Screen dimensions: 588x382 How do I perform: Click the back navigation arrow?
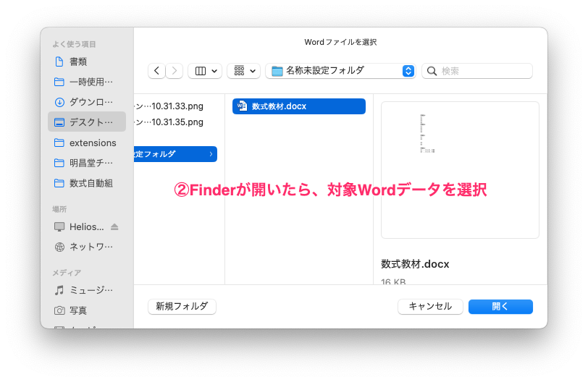pos(156,71)
